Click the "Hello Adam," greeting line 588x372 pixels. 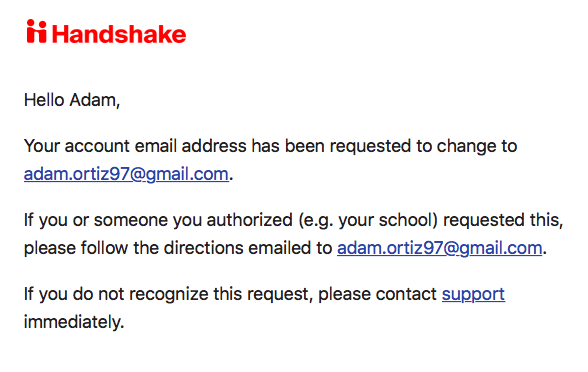click(72, 100)
